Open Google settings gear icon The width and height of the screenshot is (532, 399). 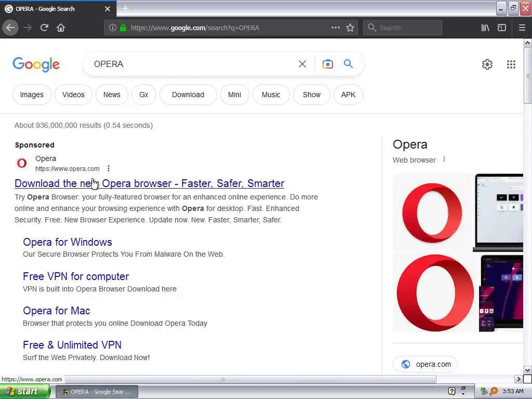tap(487, 64)
